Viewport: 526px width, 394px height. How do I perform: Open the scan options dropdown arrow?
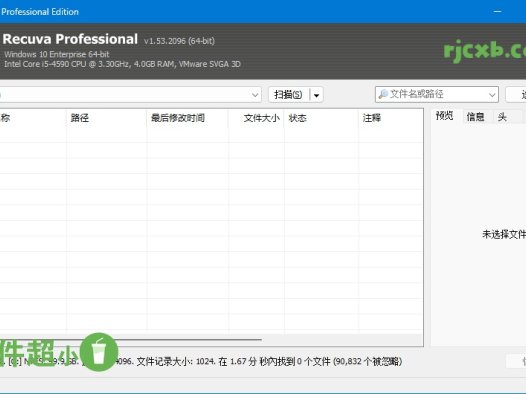click(x=316, y=95)
